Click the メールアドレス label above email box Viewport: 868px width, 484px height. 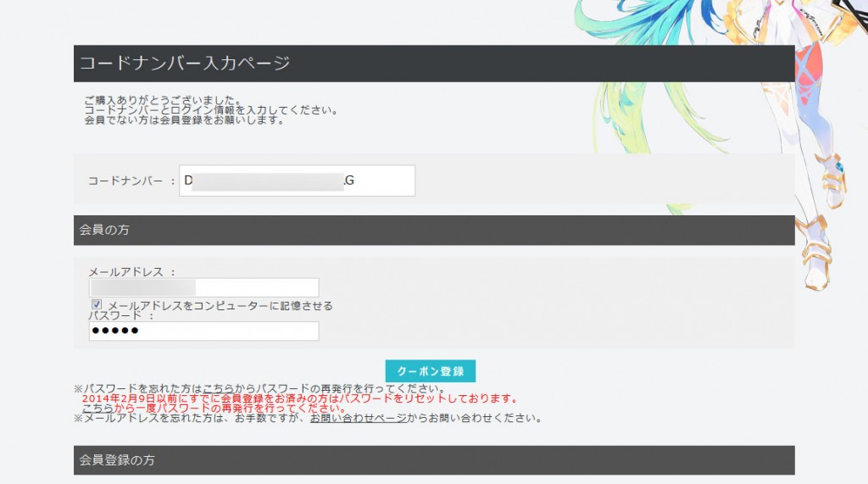click(x=126, y=271)
